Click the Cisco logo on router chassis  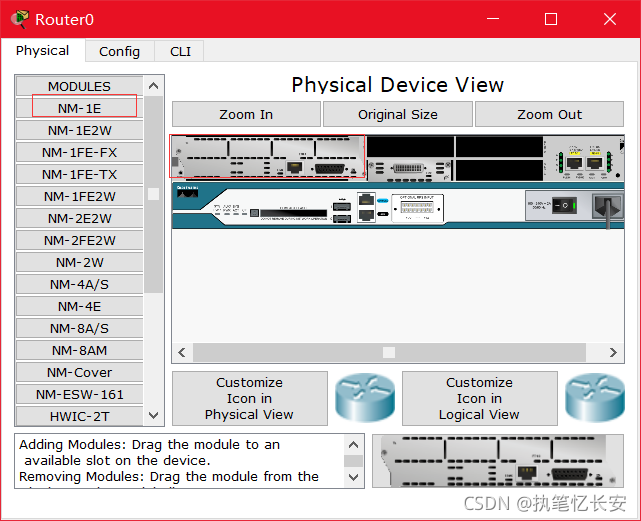[189, 193]
